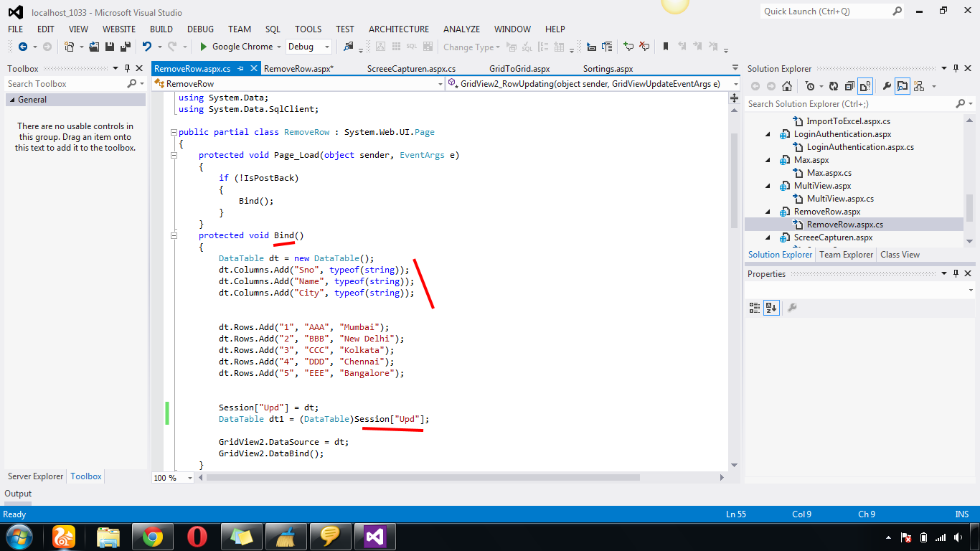The width and height of the screenshot is (980, 551).
Task: Sort properties alphabetically in Properties panel
Action: [x=771, y=308]
